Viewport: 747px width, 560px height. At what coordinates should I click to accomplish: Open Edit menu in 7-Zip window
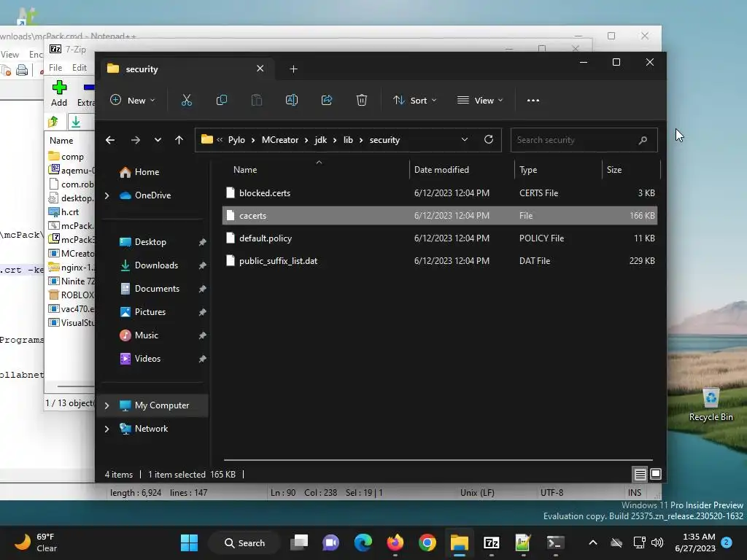click(x=79, y=68)
